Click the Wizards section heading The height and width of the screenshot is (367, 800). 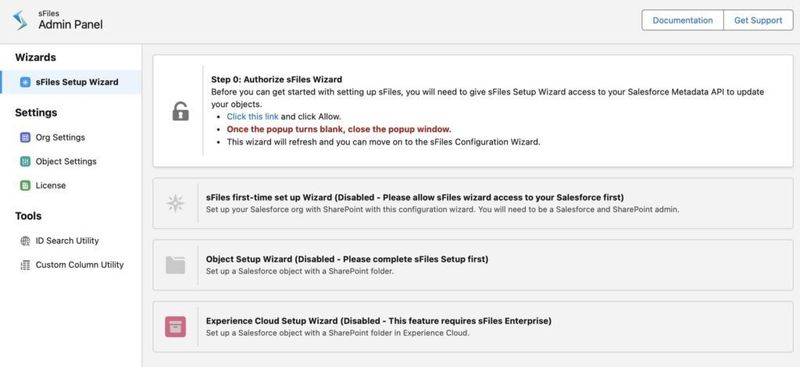pyautogui.click(x=36, y=57)
